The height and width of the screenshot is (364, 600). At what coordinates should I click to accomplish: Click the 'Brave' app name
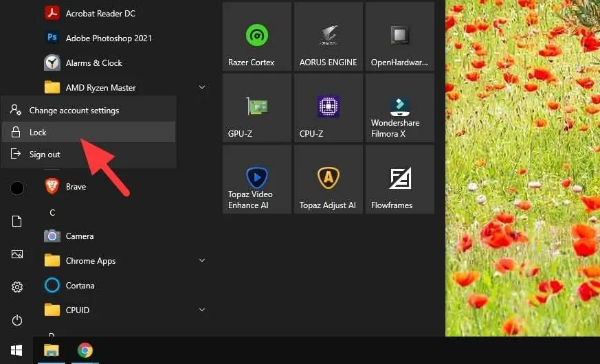[76, 187]
